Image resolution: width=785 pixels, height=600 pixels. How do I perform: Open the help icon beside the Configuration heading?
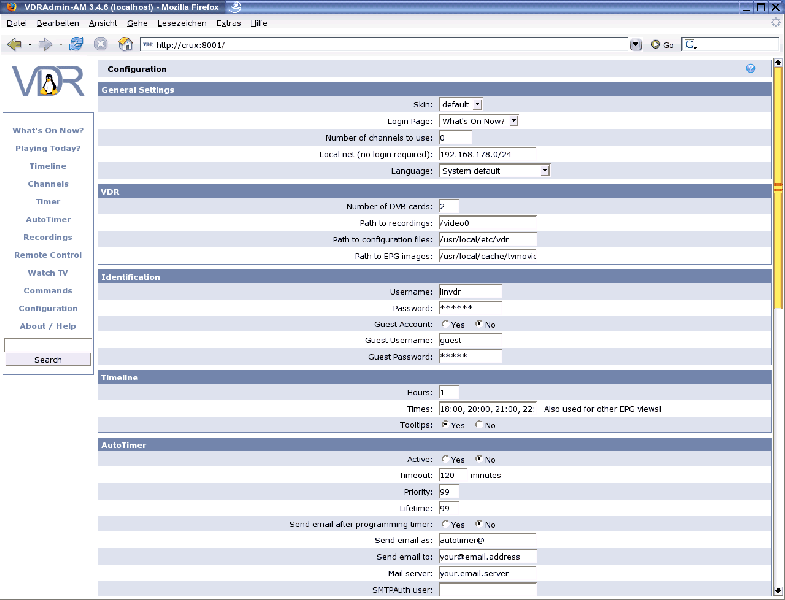(x=750, y=69)
